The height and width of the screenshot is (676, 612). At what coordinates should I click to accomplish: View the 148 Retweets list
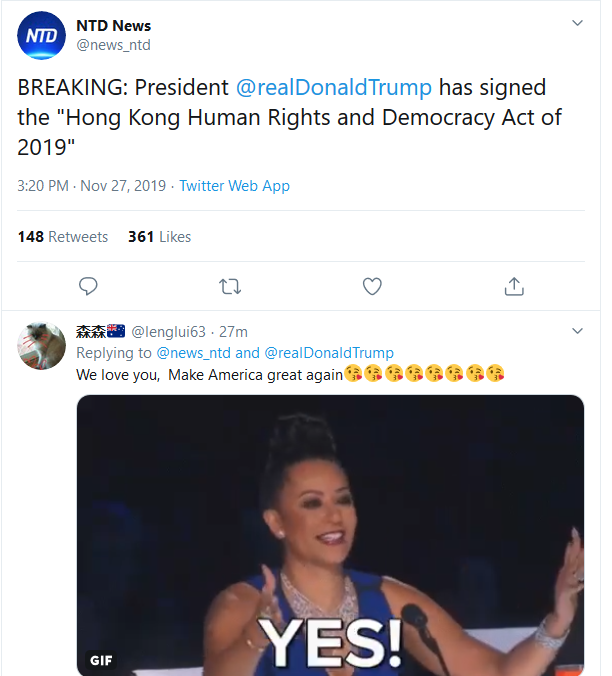click(63, 237)
